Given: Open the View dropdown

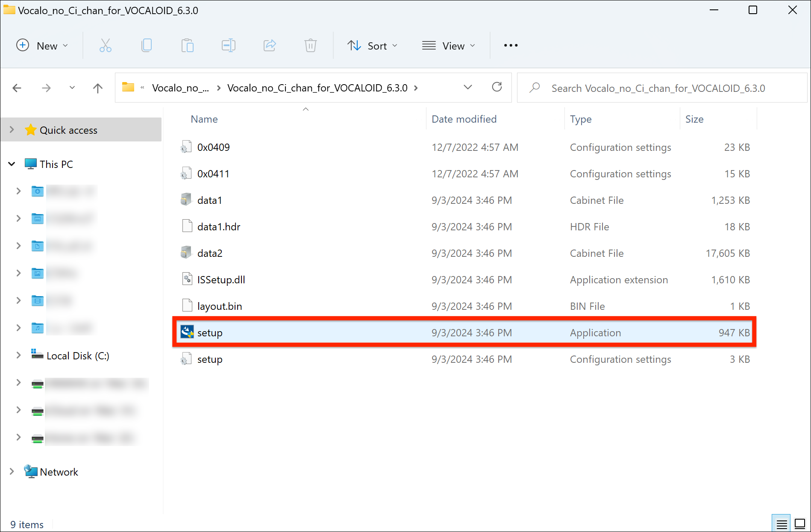Looking at the screenshot, I should 449,45.
